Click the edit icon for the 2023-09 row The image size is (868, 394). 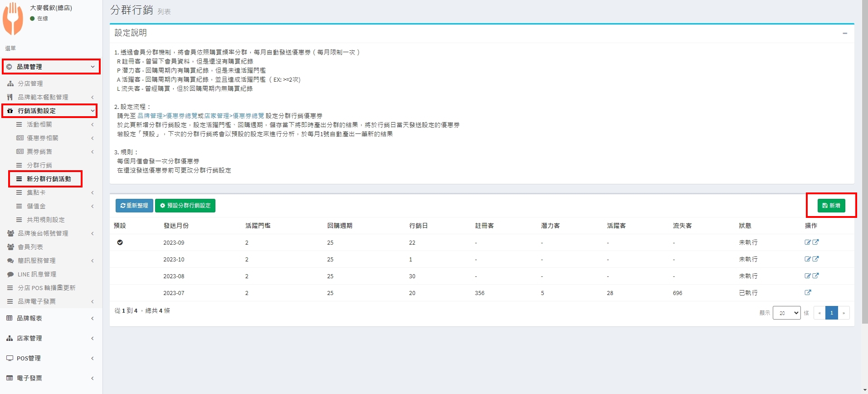(807, 242)
